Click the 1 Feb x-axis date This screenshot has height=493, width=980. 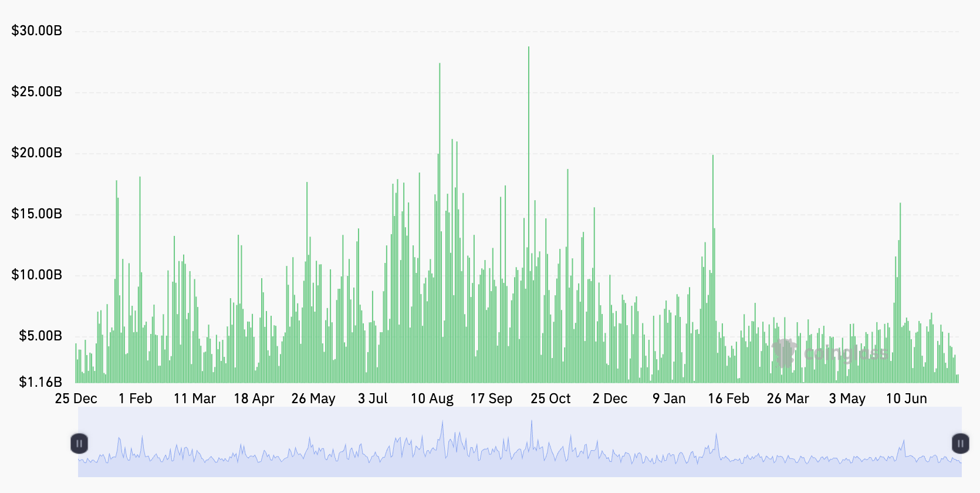coord(136,399)
